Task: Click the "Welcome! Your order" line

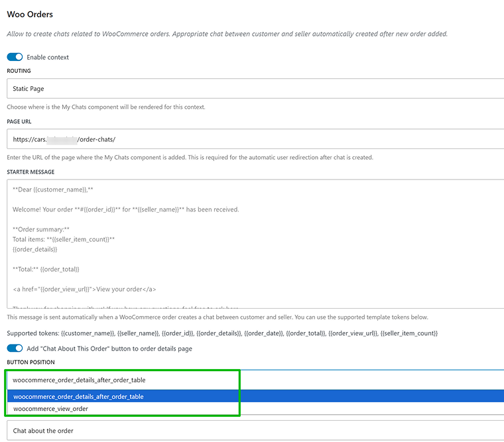Action: point(126,209)
